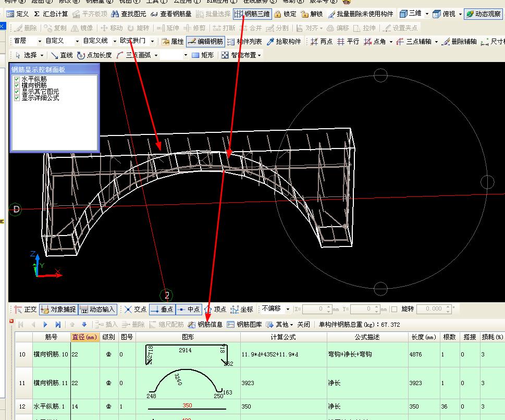Activate 动态观察 orbit tool

pyautogui.click(x=484, y=14)
